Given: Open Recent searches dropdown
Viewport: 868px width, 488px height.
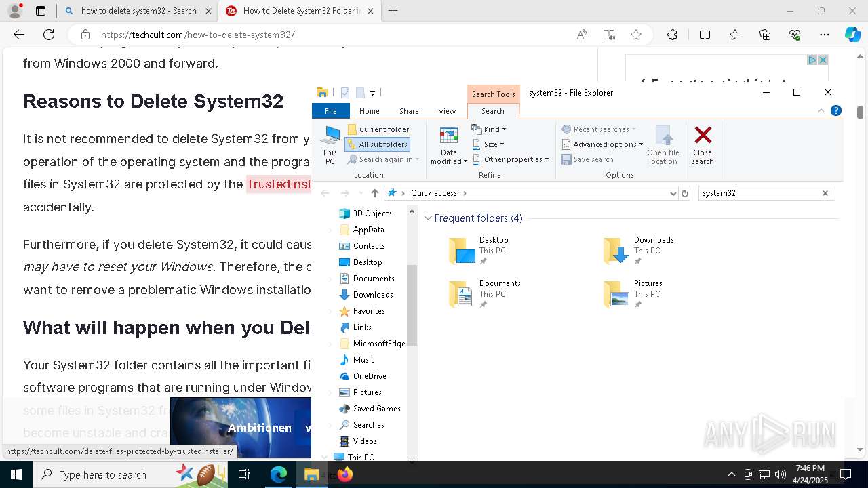Looking at the screenshot, I should click(x=598, y=129).
